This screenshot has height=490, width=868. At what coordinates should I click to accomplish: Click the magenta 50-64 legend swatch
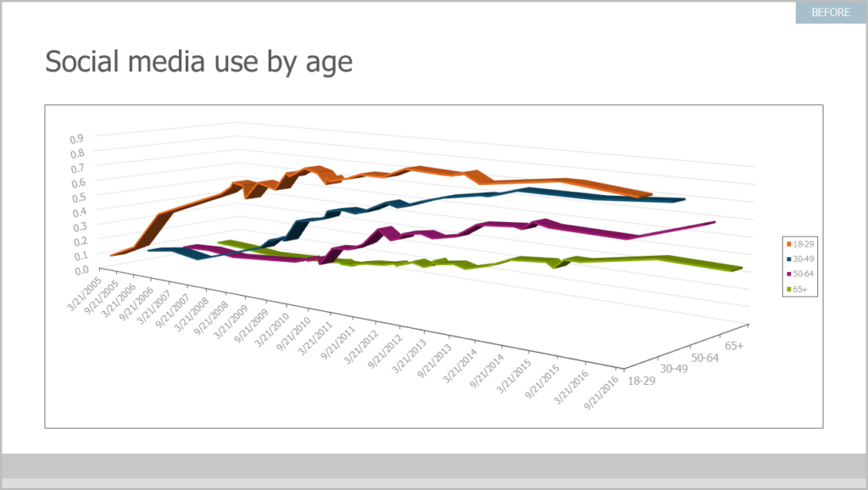click(x=789, y=275)
